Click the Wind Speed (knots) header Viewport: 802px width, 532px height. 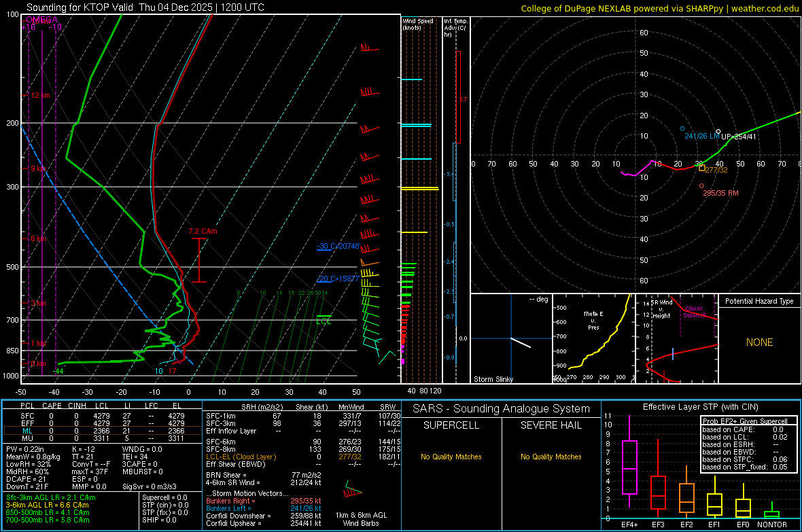[x=418, y=24]
